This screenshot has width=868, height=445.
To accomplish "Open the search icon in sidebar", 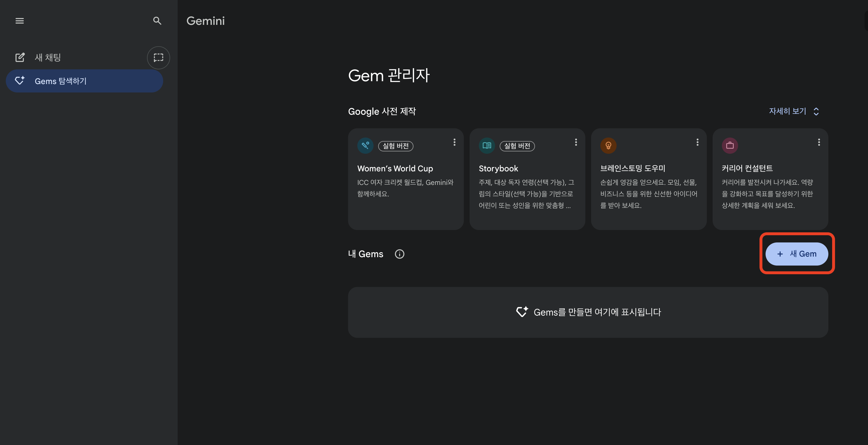I will point(157,21).
